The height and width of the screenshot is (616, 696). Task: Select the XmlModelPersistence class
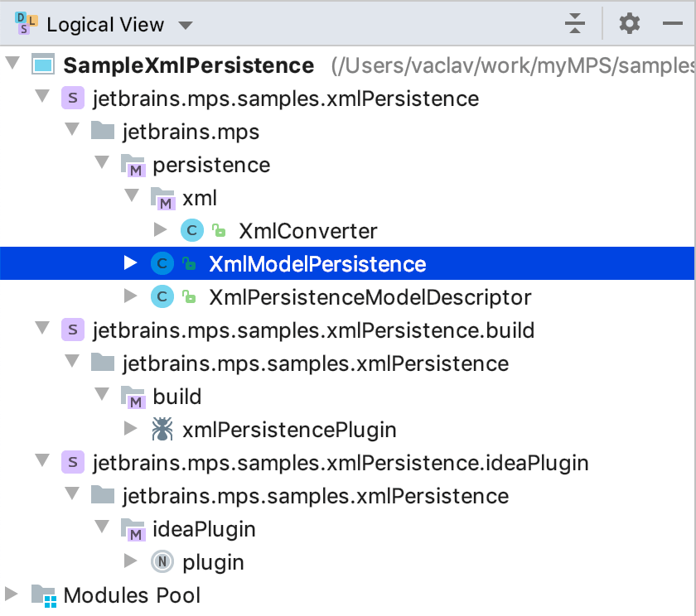[x=317, y=264]
